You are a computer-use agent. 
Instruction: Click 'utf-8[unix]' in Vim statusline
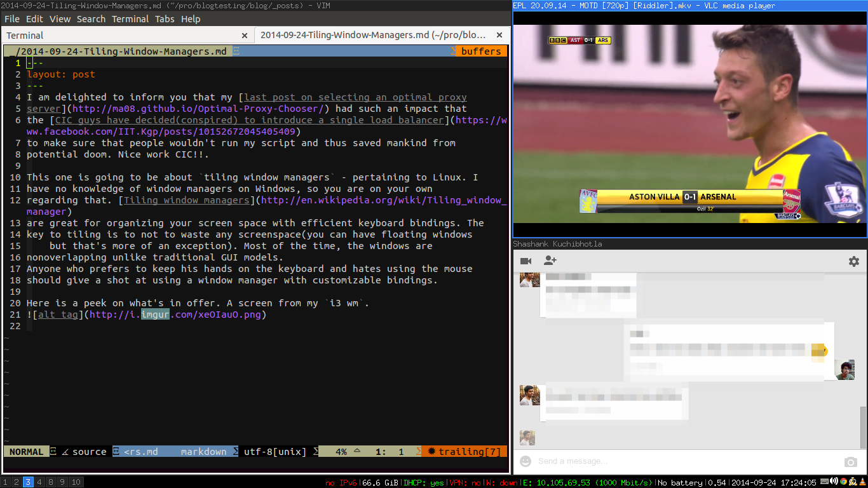point(275,452)
